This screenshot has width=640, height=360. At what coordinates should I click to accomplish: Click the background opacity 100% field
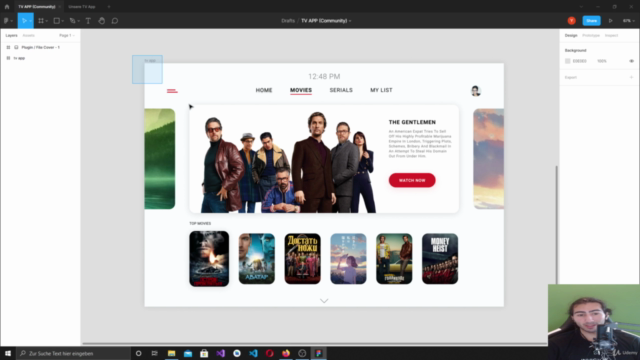click(602, 61)
